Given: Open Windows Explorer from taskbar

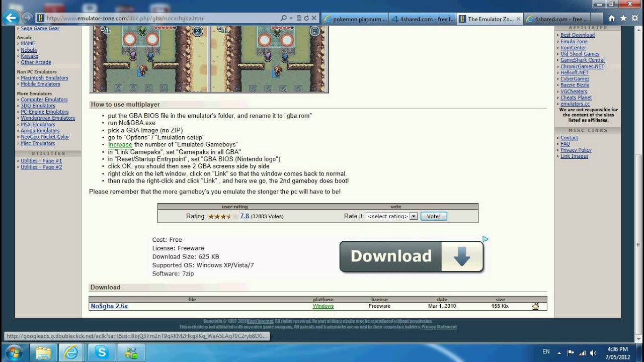Looking at the screenshot, I should point(43,352).
